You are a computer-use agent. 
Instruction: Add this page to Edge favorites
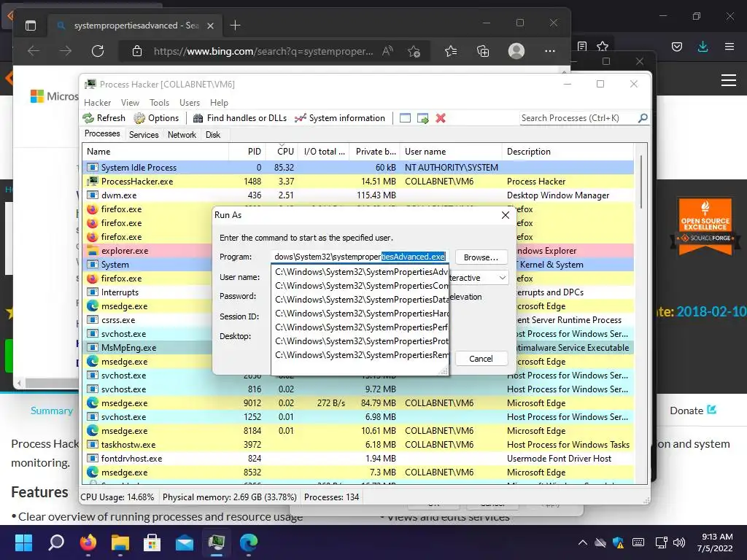pos(414,51)
